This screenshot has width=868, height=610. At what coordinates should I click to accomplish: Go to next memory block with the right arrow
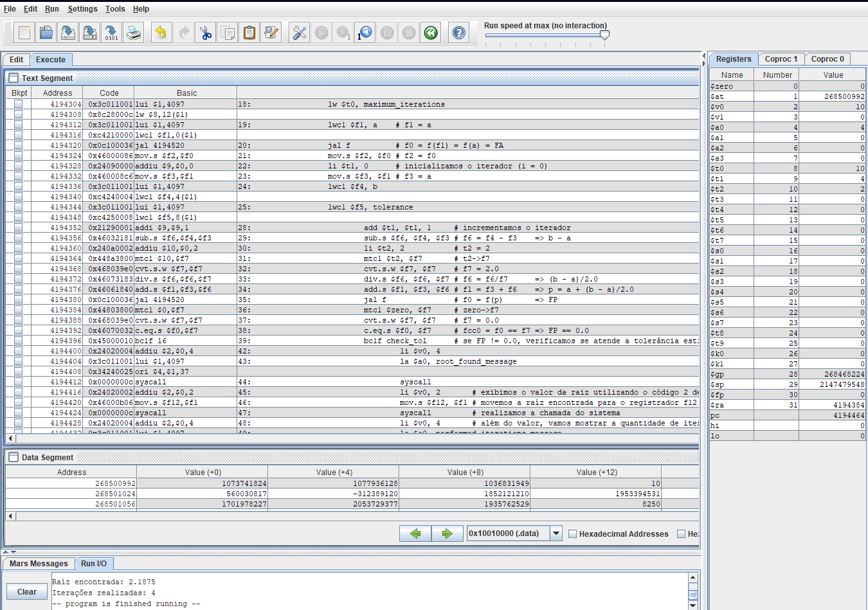pyautogui.click(x=448, y=534)
